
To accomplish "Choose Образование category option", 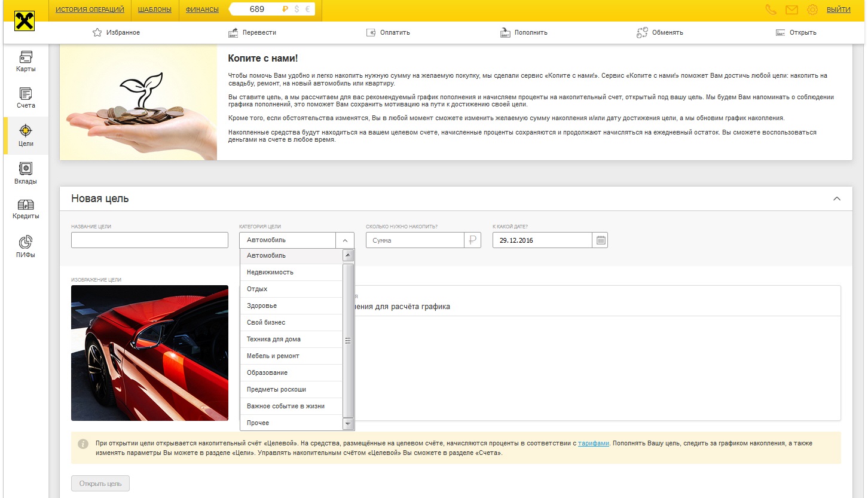I will (x=291, y=373).
